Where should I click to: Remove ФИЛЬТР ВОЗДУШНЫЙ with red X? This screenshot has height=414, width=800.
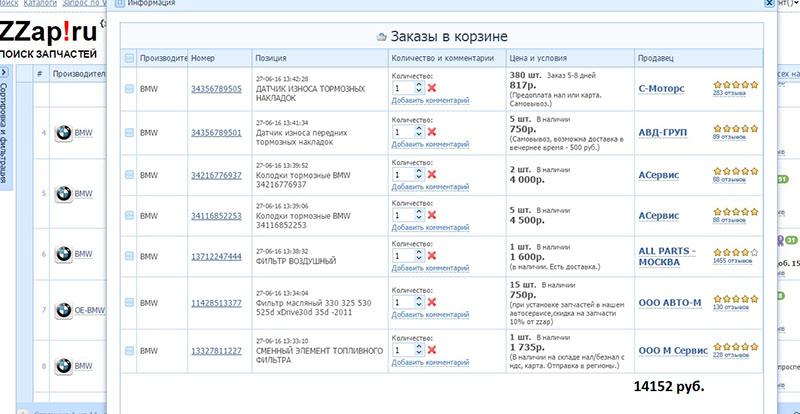click(x=432, y=256)
